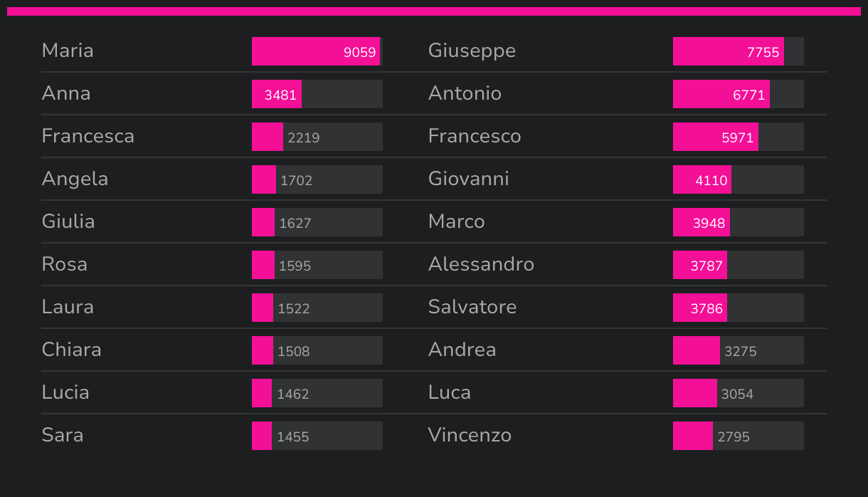Click Anna's bar showing 3481

pyautogui.click(x=277, y=94)
